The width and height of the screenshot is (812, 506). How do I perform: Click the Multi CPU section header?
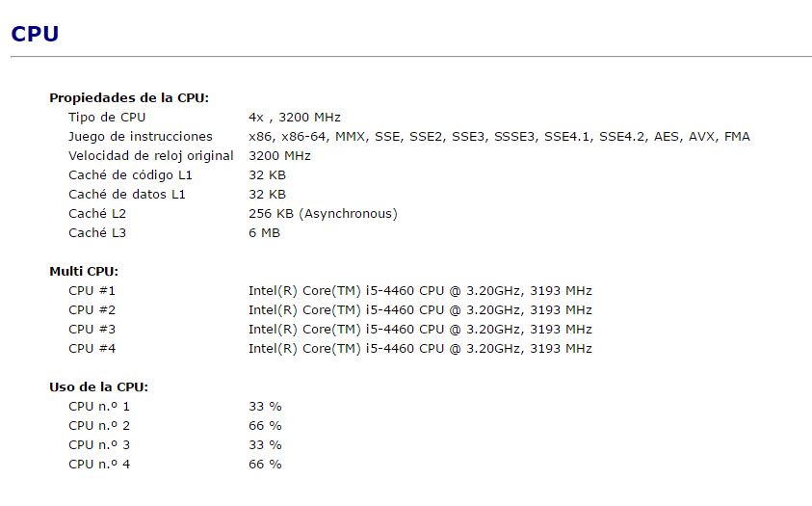click(84, 272)
